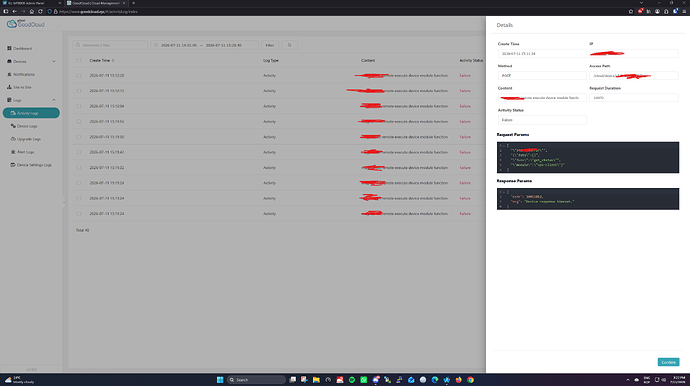Screen dimensions: 690x386
Task: Check the row dated 15:12:20
Action: coord(79,75)
